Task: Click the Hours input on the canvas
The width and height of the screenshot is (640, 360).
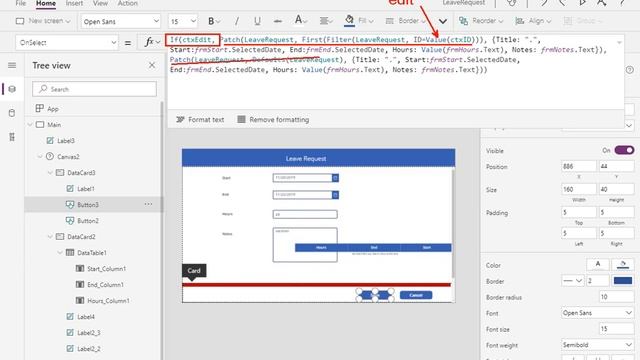Action: (305, 214)
